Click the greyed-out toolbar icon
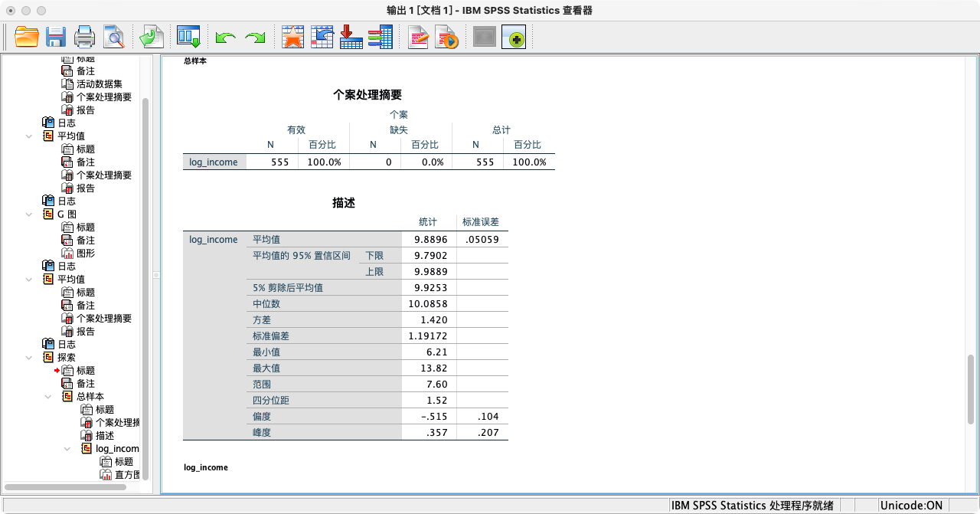This screenshot has width=980, height=514. (x=485, y=37)
